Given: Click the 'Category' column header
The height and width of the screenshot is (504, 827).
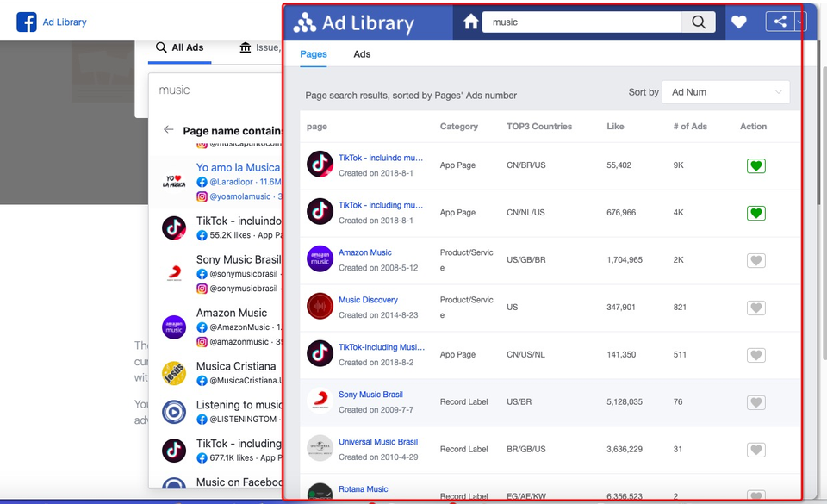Looking at the screenshot, I should [459, 127].
